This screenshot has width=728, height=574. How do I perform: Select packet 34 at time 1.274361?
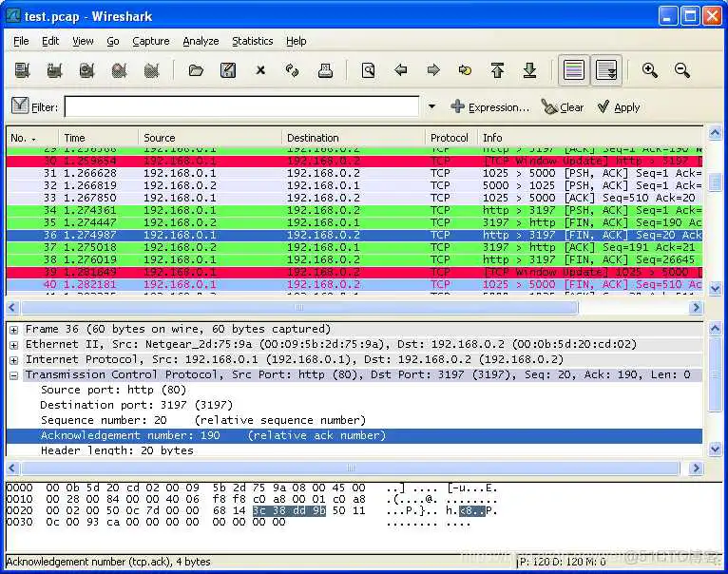(x=354, y=210)
